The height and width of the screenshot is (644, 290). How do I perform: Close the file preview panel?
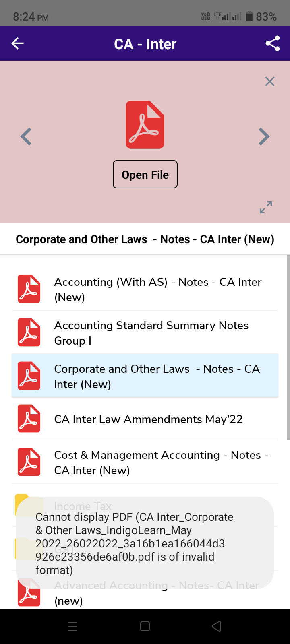[270, 81]
